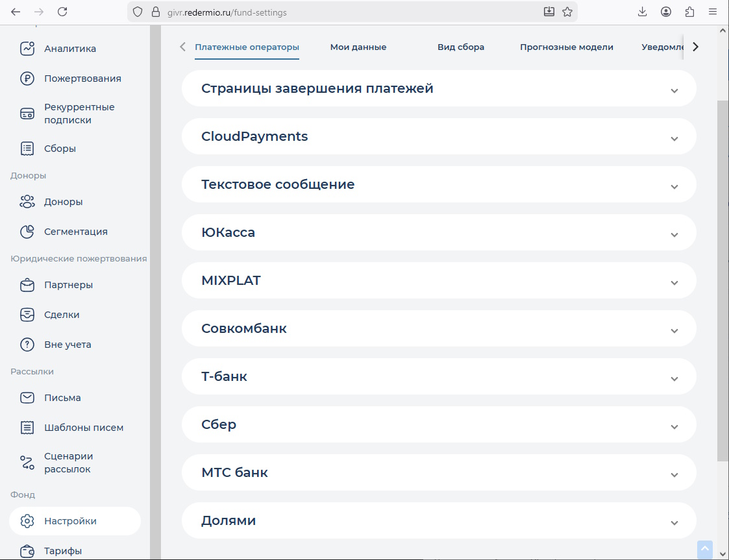The image size is (729, 560).
Task: Click the padlock site security icon
Action: [156, 12]
